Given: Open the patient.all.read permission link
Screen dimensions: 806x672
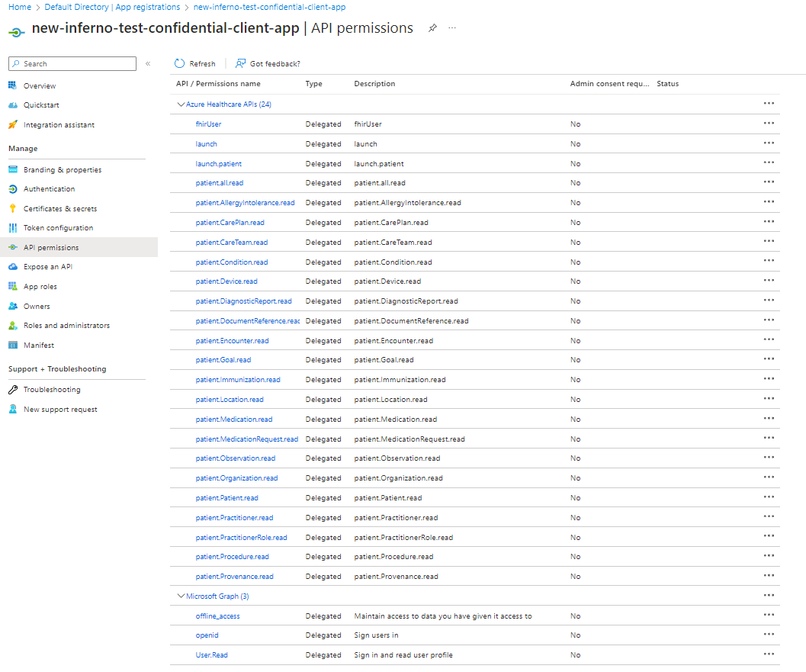Looking at the screenshot, I should click(x=220, y=183).
